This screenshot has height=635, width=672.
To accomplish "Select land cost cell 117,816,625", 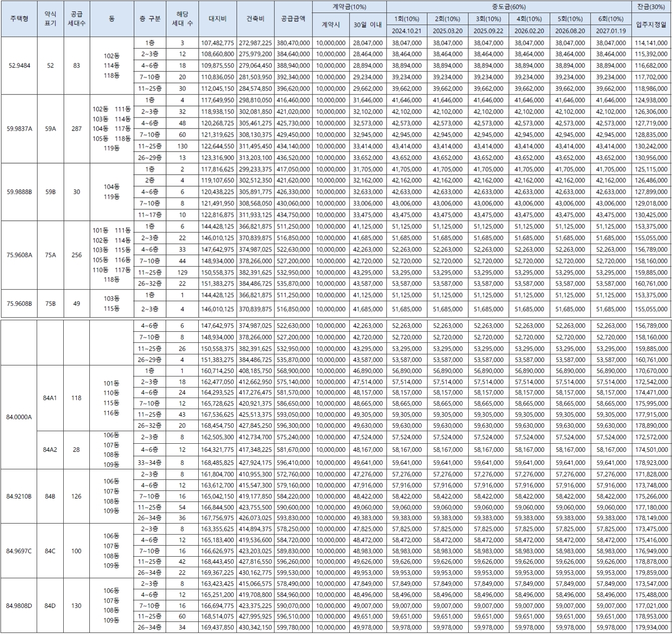I will coord(217,169).
